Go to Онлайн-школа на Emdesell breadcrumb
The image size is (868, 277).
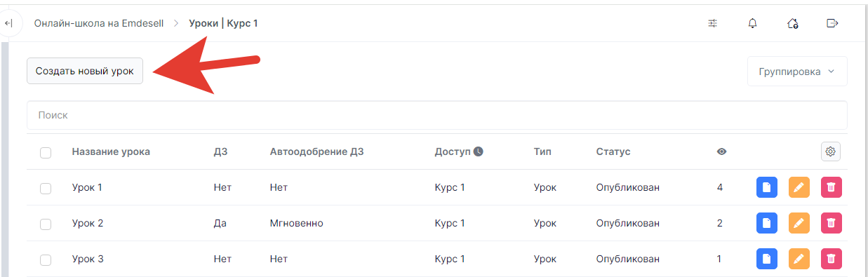tap(99, 23)
